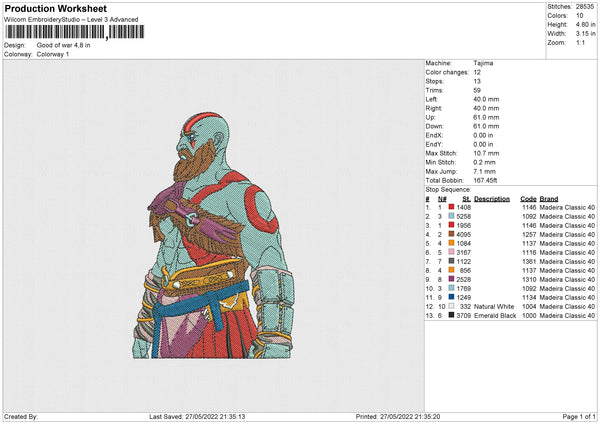Click 'Page 1 of 1' in the footer
Screen dimensions: 600x424
[579, 416]
